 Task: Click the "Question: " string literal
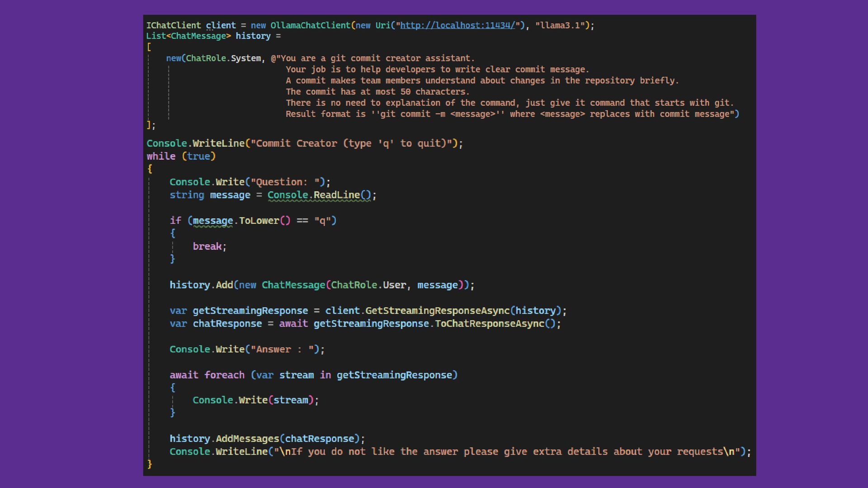point(285,182)
